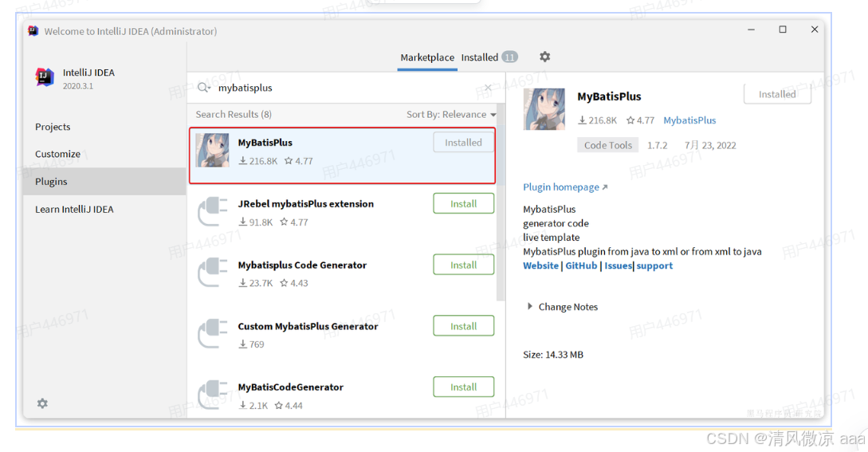
Task: Click Custom MybatisPlus Generator plug icon
Action: 213,333
